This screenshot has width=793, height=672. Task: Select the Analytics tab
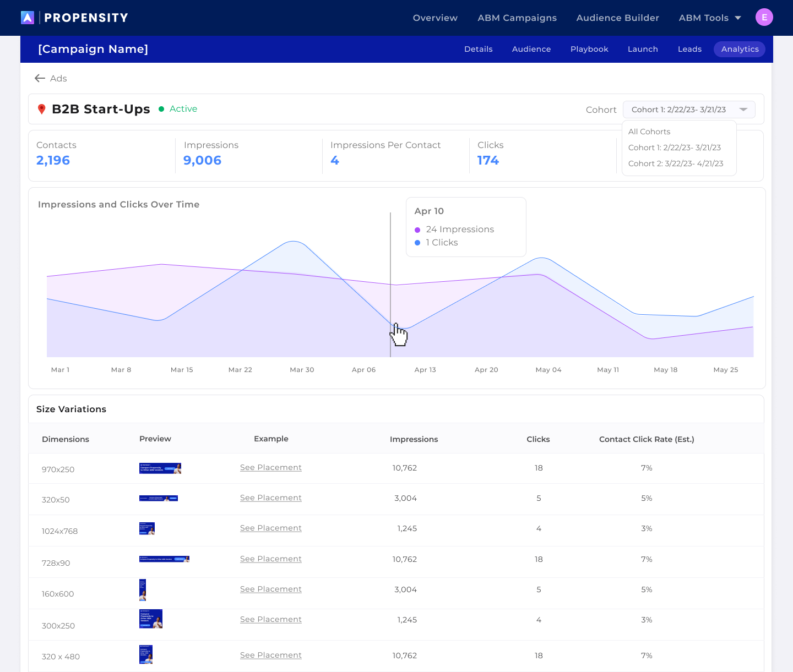click(740, 49)
